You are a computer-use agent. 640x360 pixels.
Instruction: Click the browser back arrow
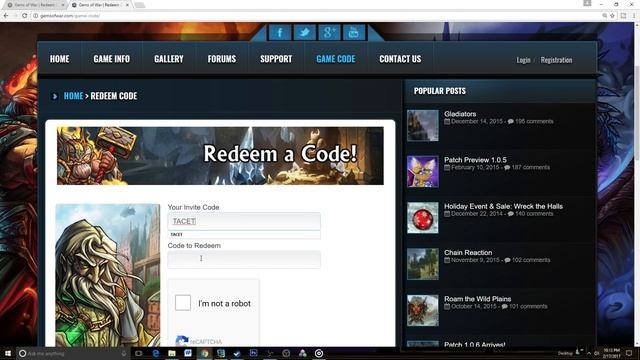coord(6,16)
